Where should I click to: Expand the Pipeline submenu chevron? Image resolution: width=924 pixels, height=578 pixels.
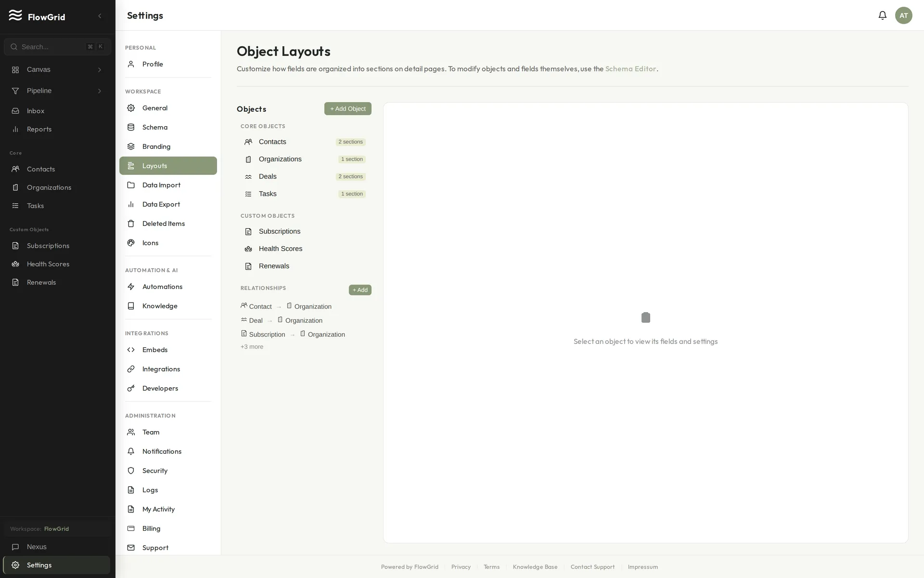(100, 91)
